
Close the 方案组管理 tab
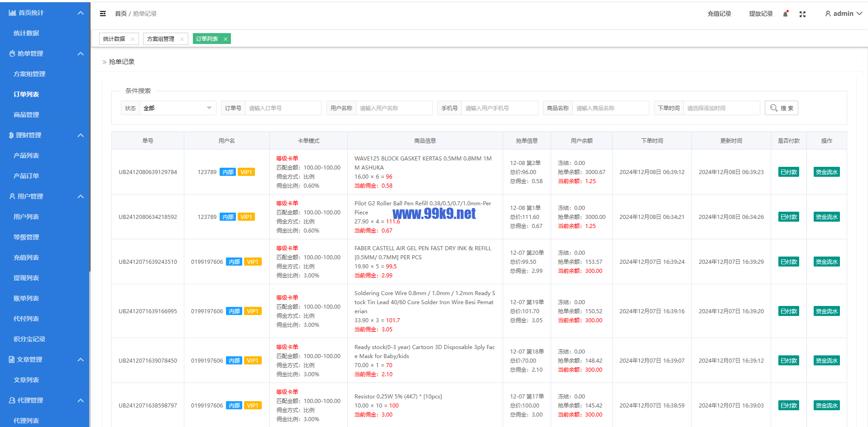(x=182, y=39)
